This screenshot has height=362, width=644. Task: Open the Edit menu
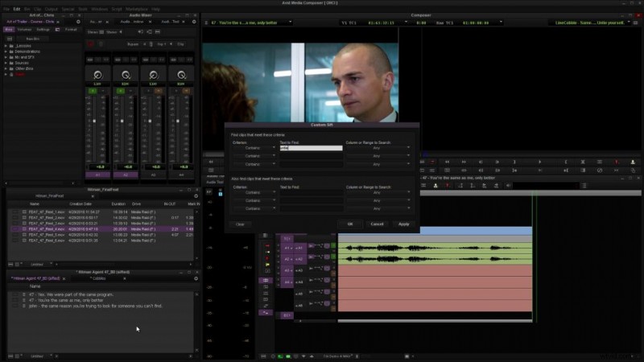[x=16, y=9]
